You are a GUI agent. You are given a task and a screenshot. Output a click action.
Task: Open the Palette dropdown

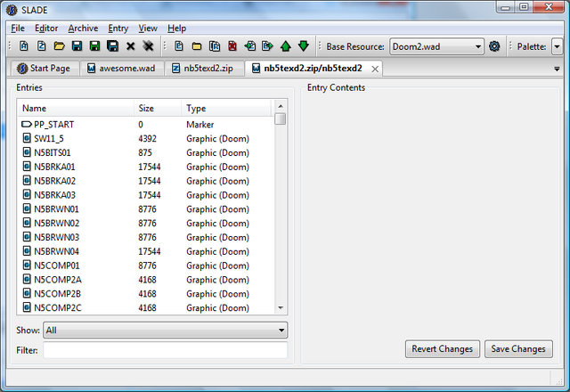coord(557,46)
